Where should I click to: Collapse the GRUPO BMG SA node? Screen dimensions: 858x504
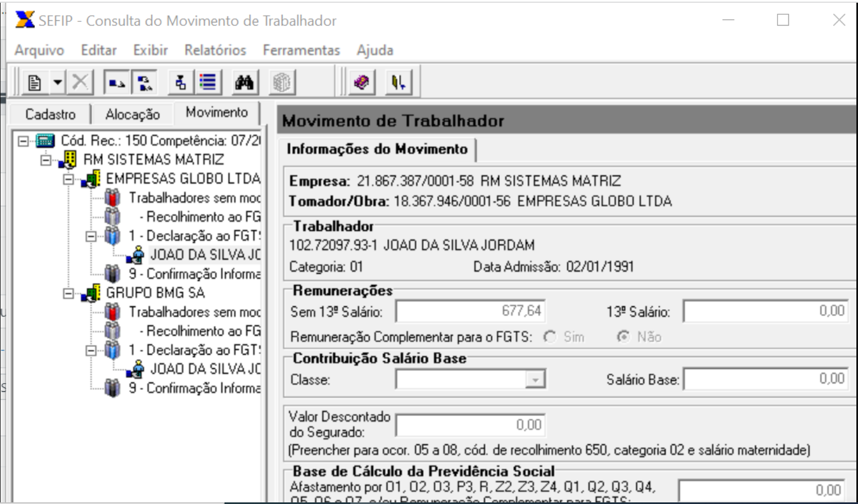[68, 293]
